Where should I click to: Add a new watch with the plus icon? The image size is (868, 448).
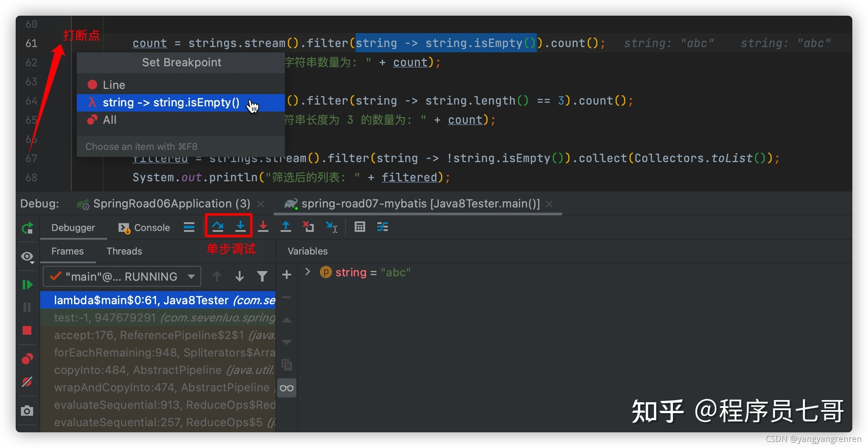[x=287, y=275]
